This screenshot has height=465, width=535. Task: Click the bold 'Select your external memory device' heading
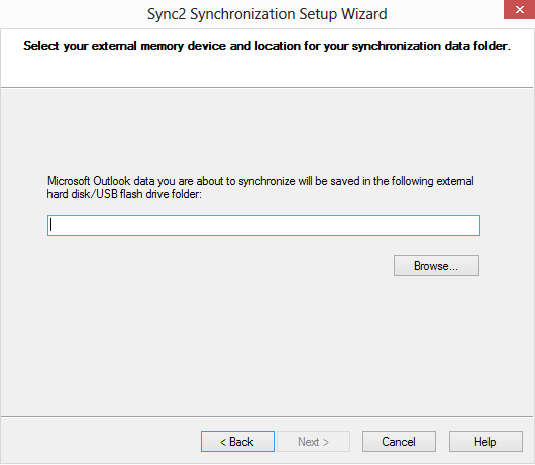[267, 46]
